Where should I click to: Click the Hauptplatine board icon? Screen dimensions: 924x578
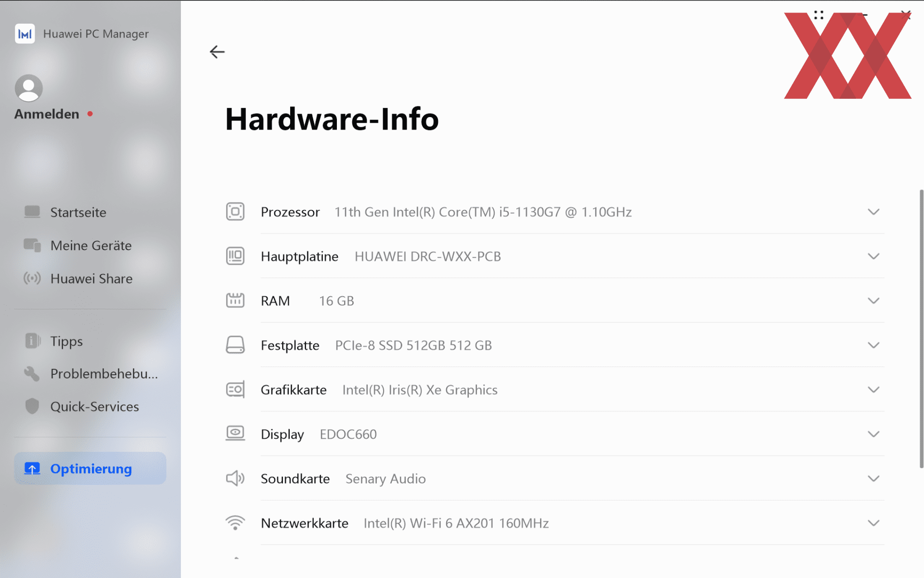point(235,256)
